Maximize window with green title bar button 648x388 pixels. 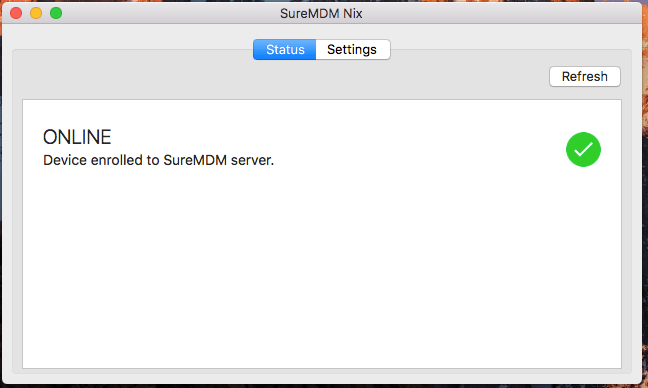click(x=56, y=13)
